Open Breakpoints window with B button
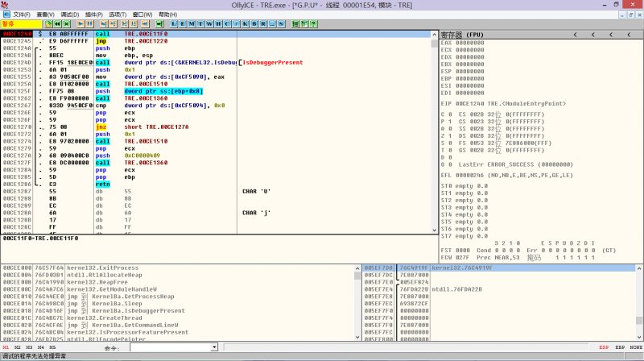 pyautogui.click(x=254, y=24)
